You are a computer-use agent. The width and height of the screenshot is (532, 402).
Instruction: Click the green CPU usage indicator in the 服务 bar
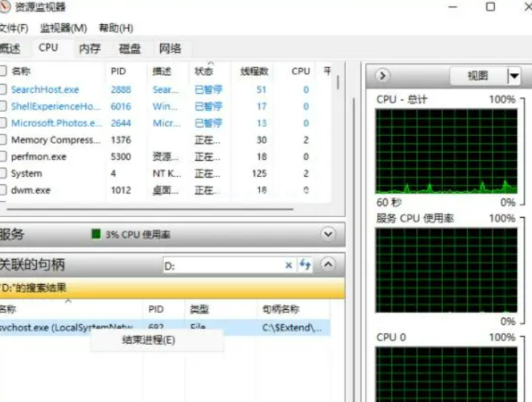pos(96,234)
